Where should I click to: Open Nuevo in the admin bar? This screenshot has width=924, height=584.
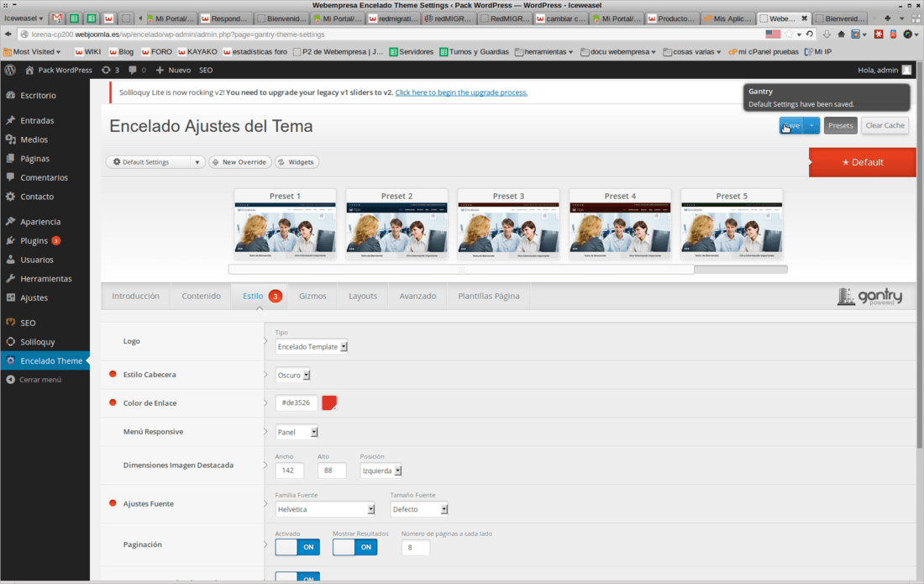click(173, 70)
